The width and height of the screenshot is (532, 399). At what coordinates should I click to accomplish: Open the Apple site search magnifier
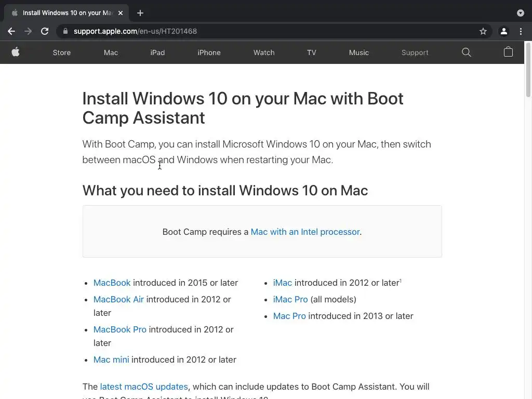(467, 52)
